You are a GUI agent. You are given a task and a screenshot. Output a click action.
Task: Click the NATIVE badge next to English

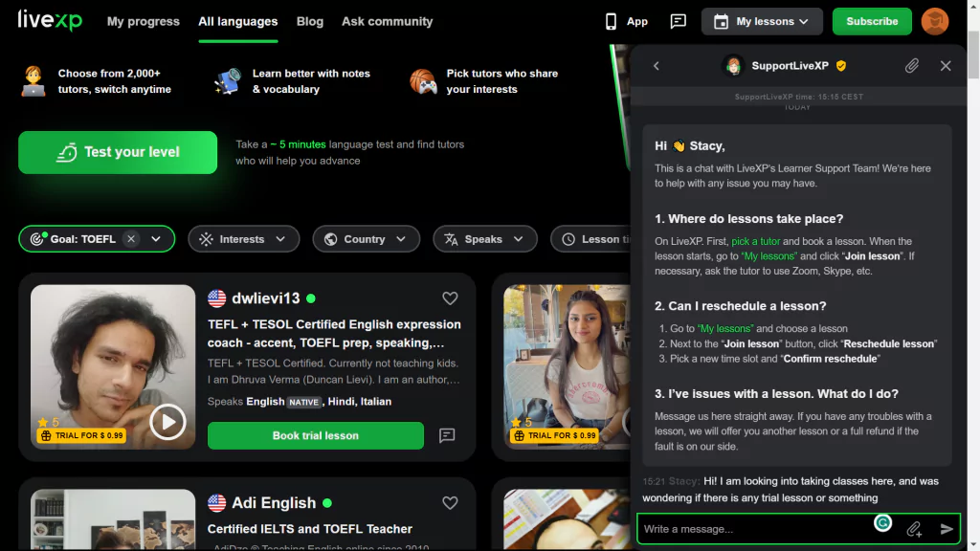click(x=303, y=403)
